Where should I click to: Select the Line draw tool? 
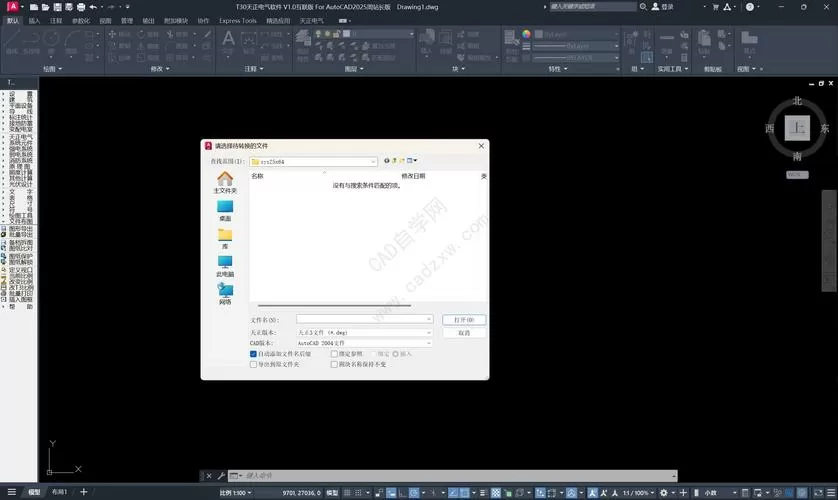point(12,38)
